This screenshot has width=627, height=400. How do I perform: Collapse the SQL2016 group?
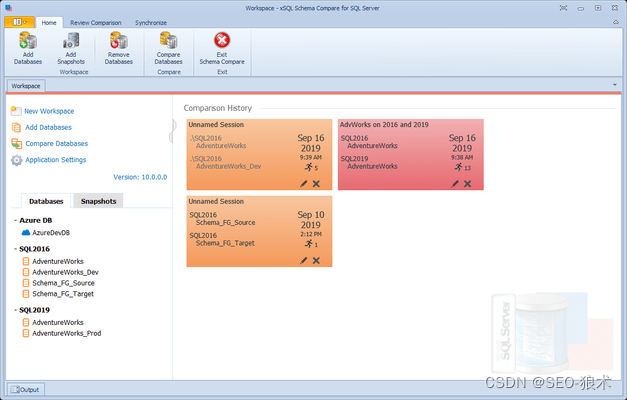(15, 249)
